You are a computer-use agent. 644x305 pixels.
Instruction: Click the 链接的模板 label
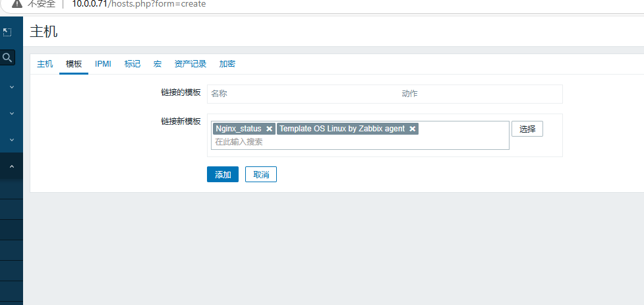[181, 92]
